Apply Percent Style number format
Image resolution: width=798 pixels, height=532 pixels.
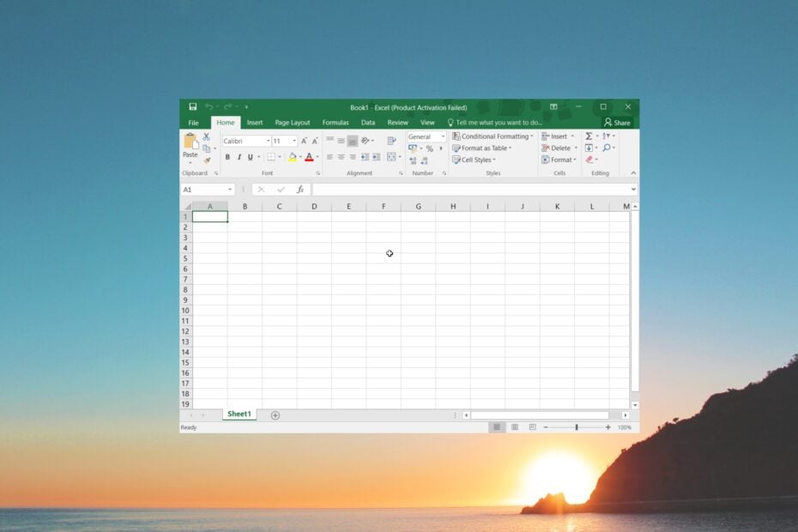click(x=429, y=148)
